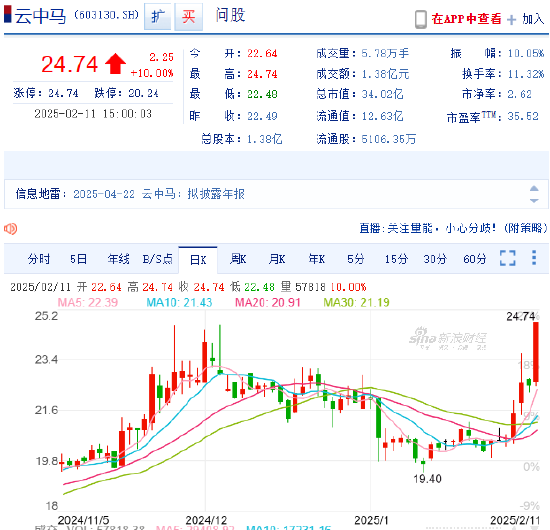Click the MA5: 22.39 indicator label
Viewport: 550px width, 530px height.
click(88, 302)
